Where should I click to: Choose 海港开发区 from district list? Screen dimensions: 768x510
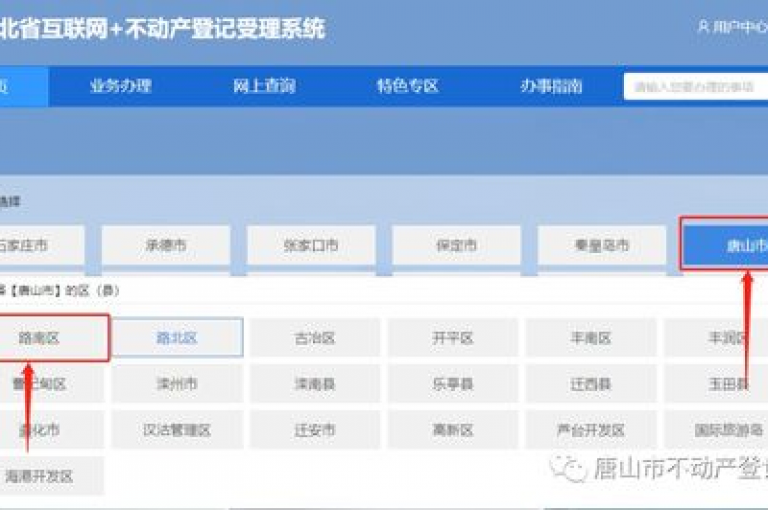pos(52,476)
